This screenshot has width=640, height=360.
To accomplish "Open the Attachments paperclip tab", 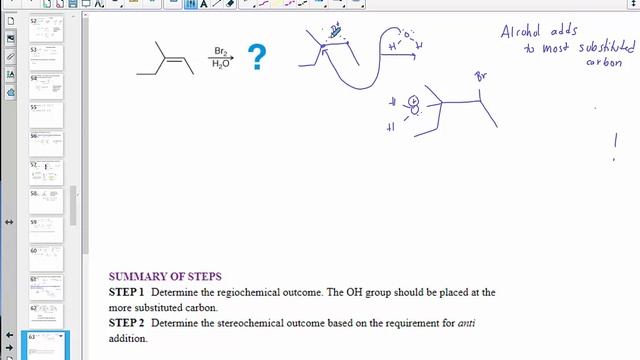I will point(11,57).
